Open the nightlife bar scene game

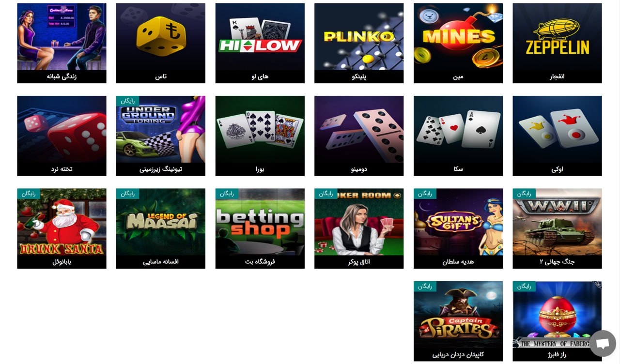pos(62,43)
